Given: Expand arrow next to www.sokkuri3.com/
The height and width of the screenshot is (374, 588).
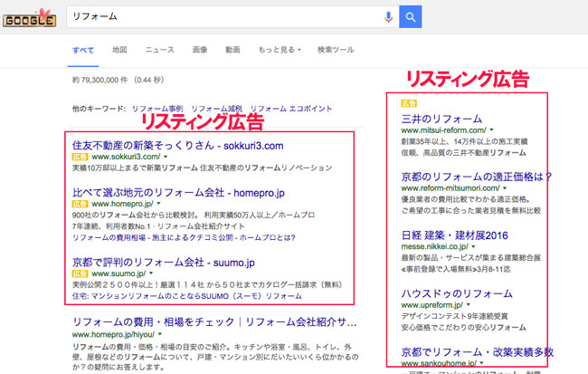Looking at the screenshot, I should 166,157.
